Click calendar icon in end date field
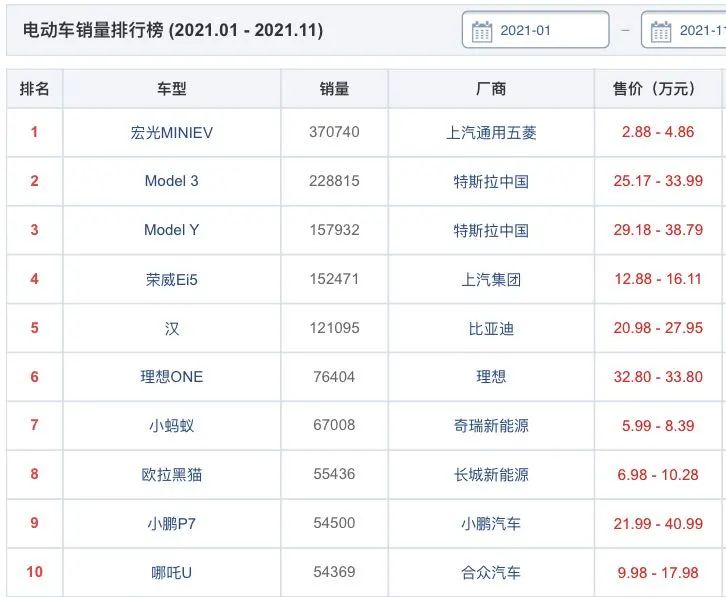This screenshot has height=597, width=726. pos(661,31)
